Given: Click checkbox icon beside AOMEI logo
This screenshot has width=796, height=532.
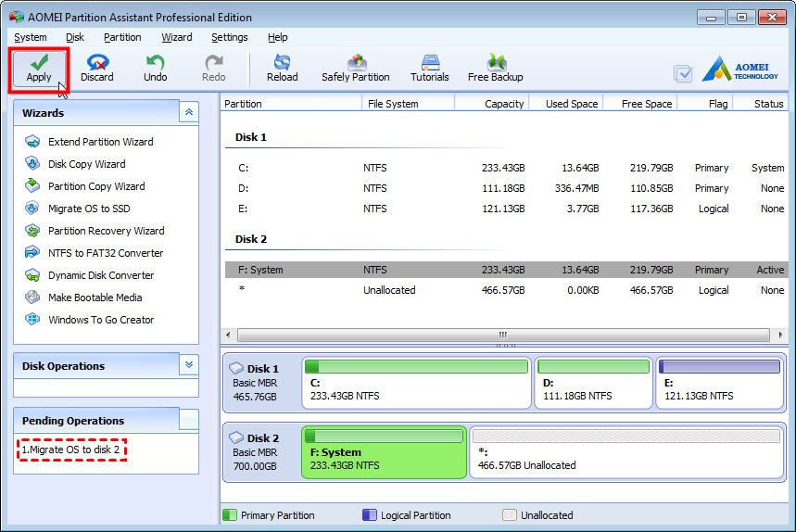Looking at the screenshot, I should [x=683, y=74].
